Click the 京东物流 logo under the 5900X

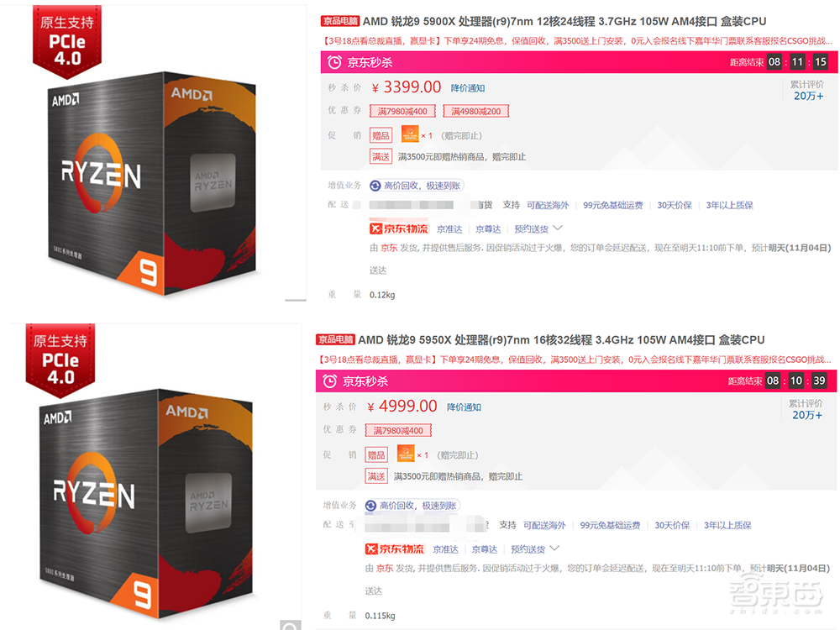(x=399, y=228)
